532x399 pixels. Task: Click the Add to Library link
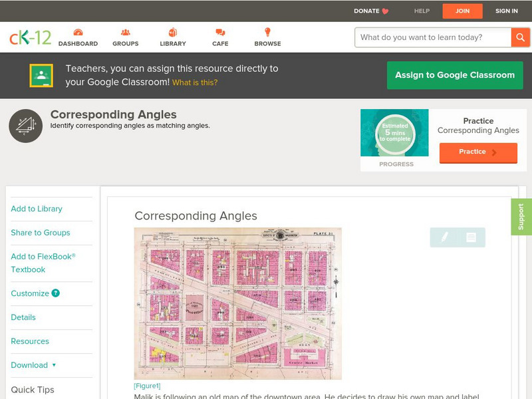coord(37,209)
